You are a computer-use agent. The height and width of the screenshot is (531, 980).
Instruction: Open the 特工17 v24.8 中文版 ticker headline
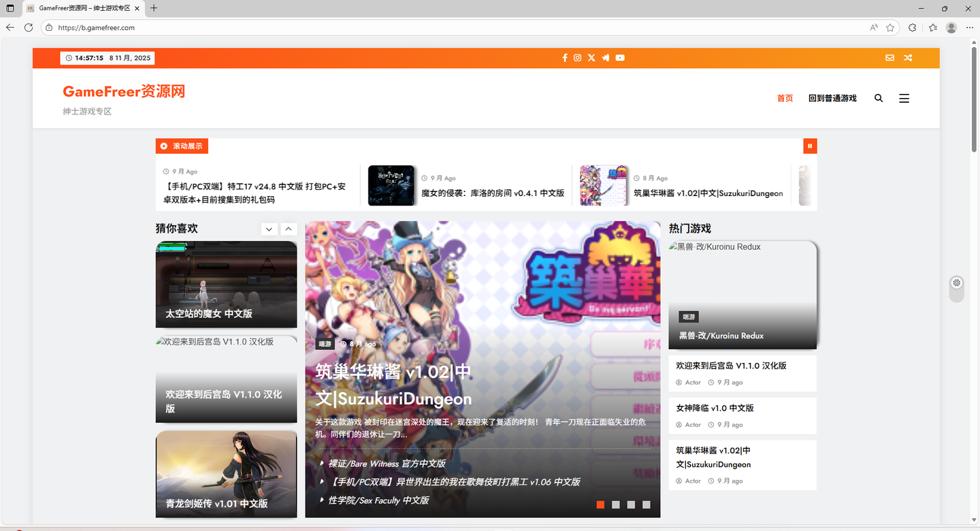pos(255,193)
